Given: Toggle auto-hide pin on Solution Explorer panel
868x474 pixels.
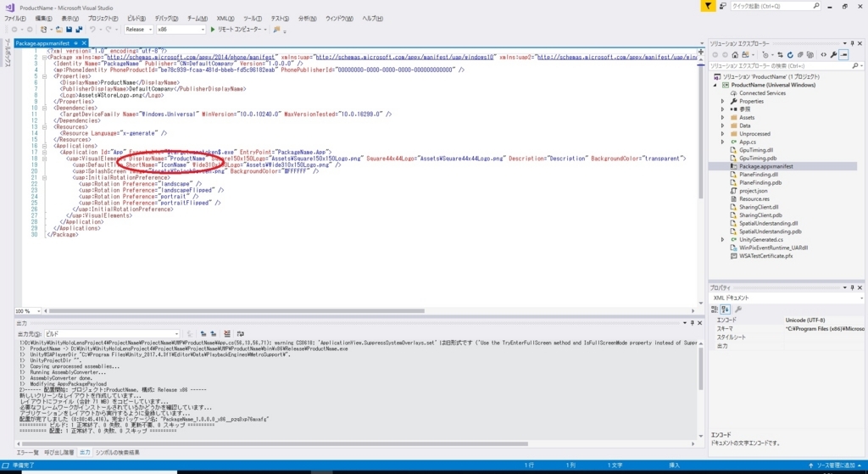Looking at the screenshot, I should pyautogui.click(x=853, y=43).
